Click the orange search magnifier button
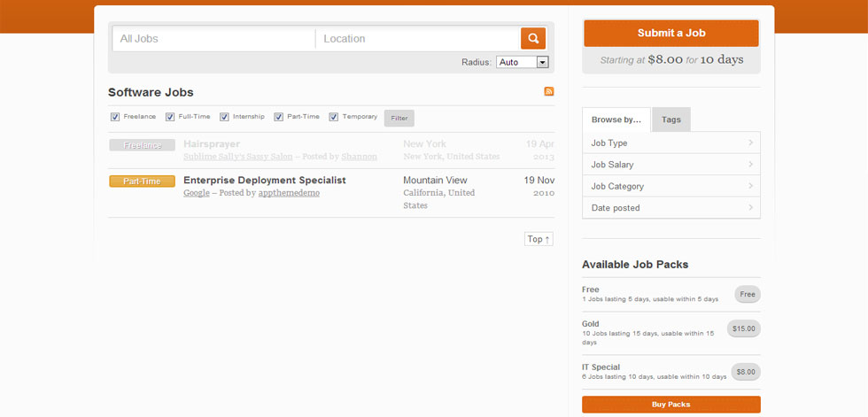Image resolution: width=868 pixels, height=417 pixels. (533, 39)
